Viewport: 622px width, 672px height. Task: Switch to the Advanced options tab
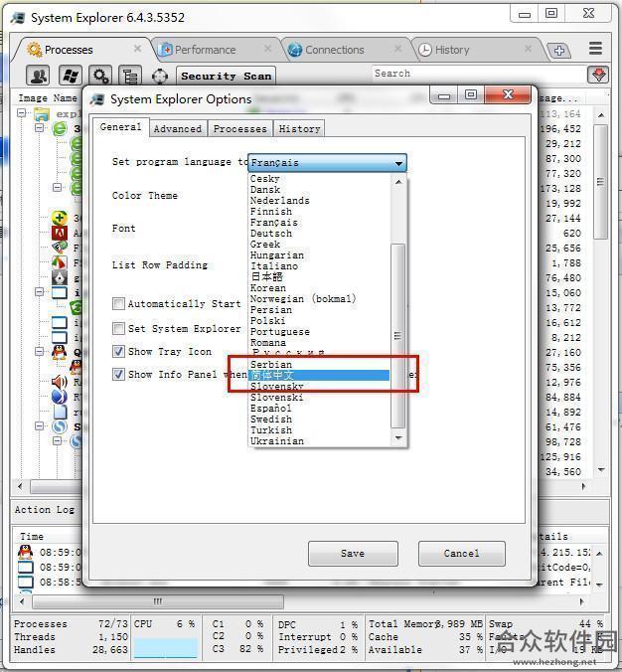click(178, 128)
